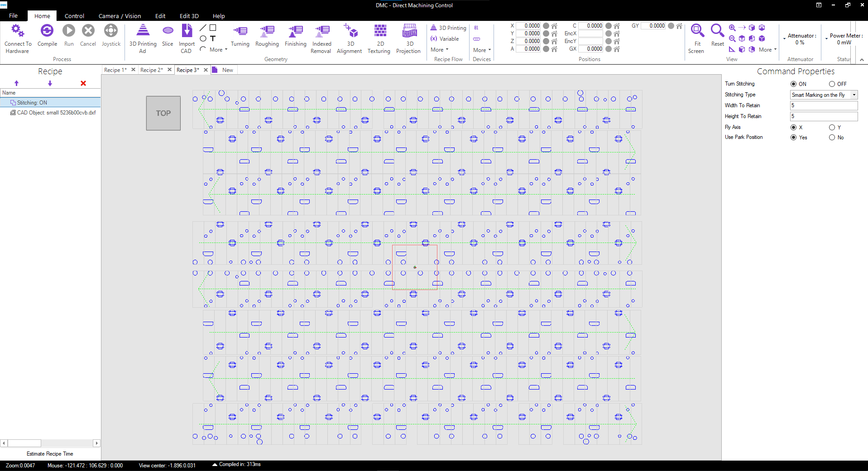Select the Roughing geometry tool

click(267, 31)
